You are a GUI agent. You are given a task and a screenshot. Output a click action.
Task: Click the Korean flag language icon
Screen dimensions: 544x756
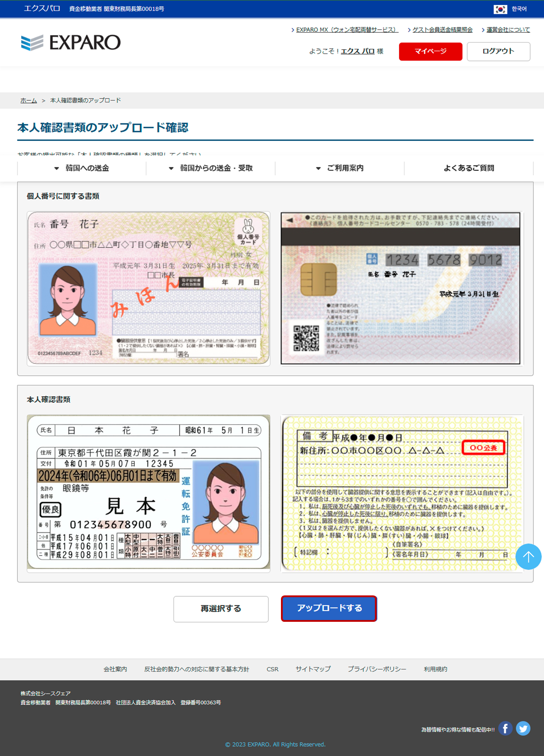tap(500, 9)
